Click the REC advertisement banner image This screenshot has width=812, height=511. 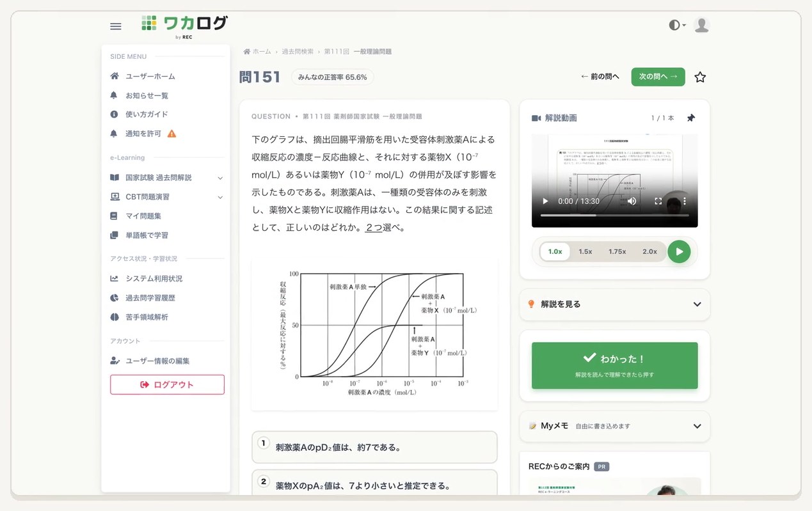click(x=614, y=486)
